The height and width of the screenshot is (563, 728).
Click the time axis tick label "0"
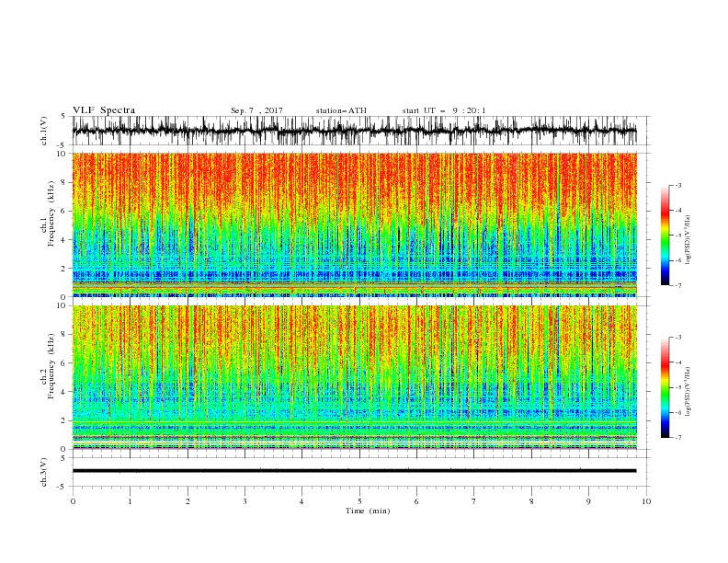click(73, 501)
